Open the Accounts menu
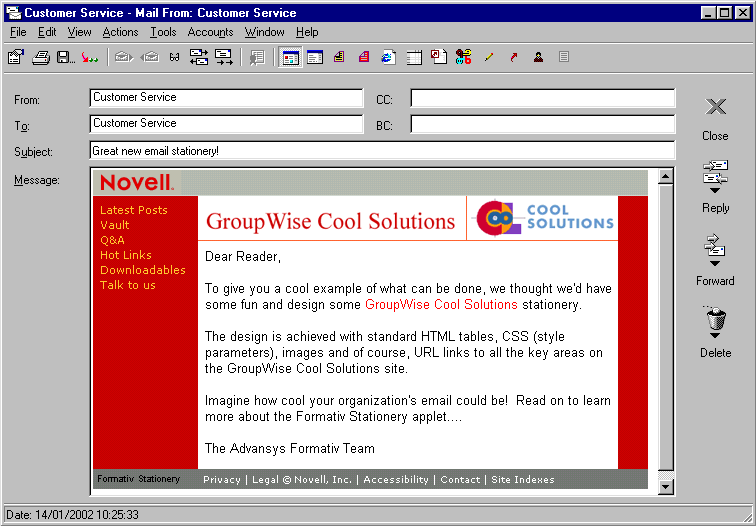The height and width of the screenshot is (526, 756). coord(210,32)
